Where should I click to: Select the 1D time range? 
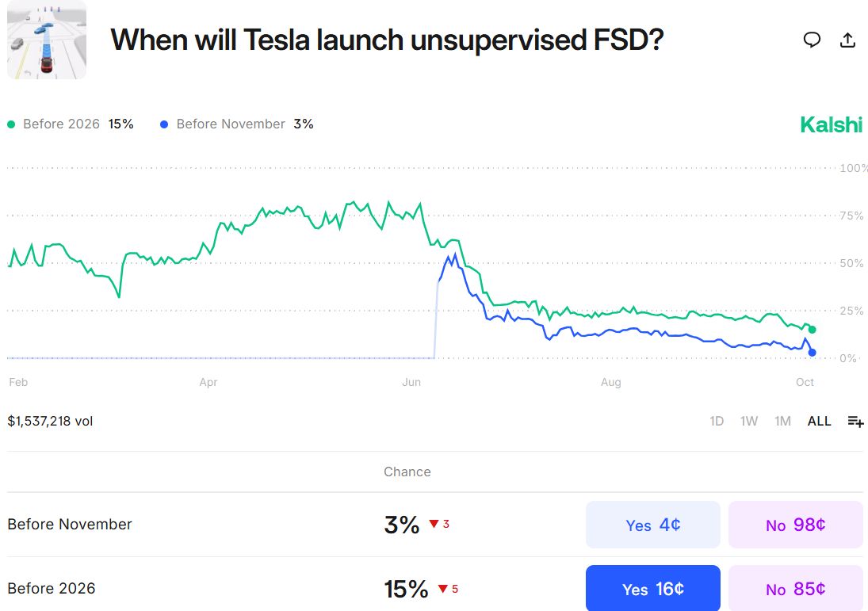(x=717, y=422)
